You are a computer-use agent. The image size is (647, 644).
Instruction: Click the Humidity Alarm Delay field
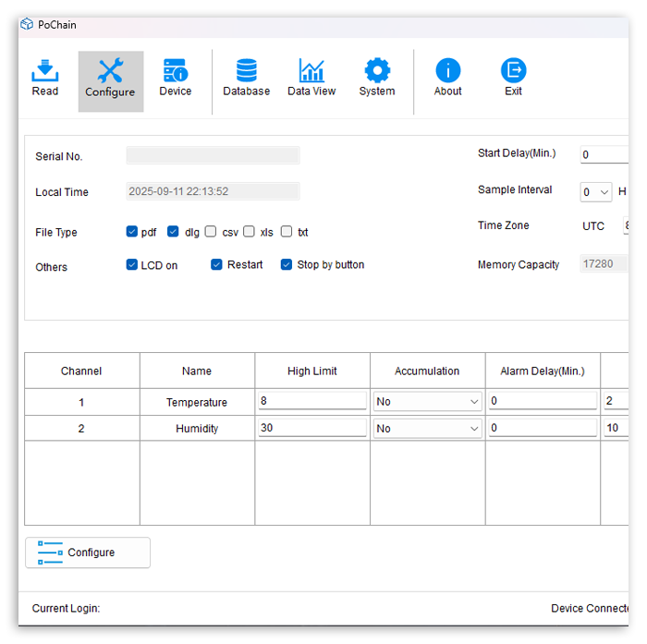pos(543,429)
